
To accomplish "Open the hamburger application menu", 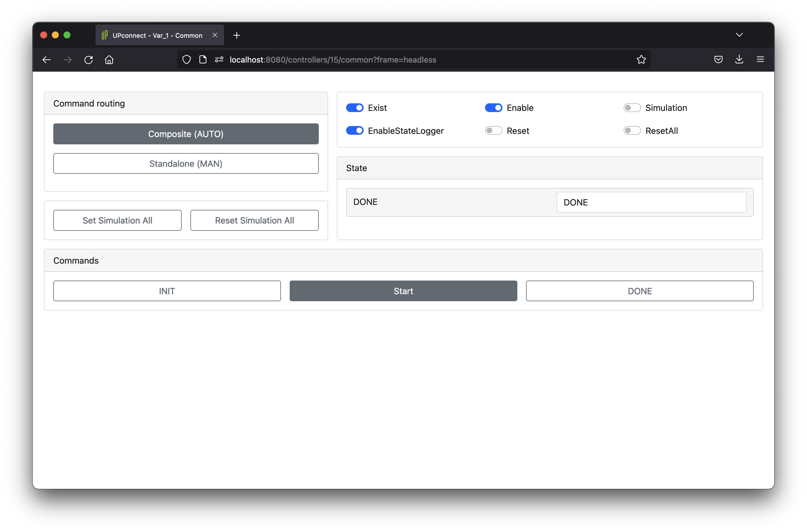I will (760, 60).
